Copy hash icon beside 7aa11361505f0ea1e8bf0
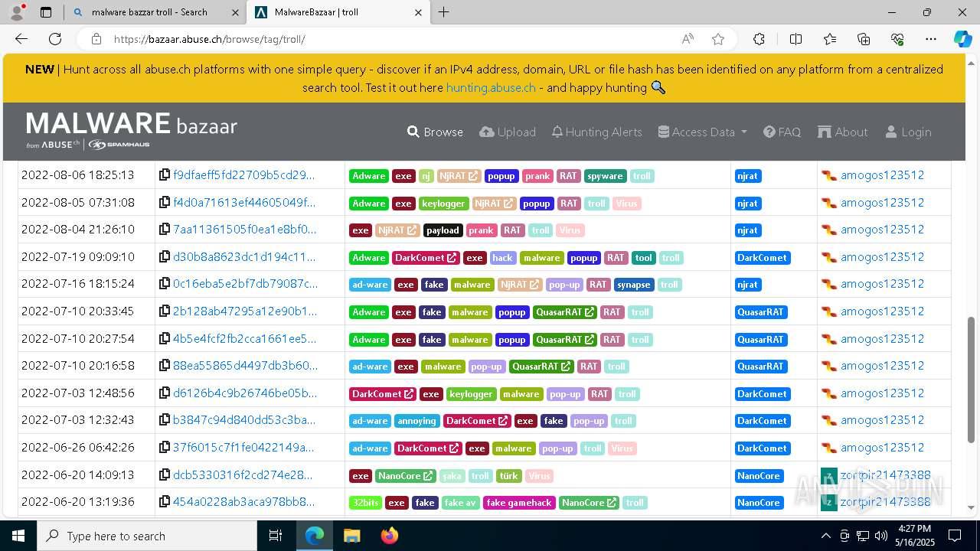Image resolution: width=980 pixels, height=551 pixels. [165, 230]
